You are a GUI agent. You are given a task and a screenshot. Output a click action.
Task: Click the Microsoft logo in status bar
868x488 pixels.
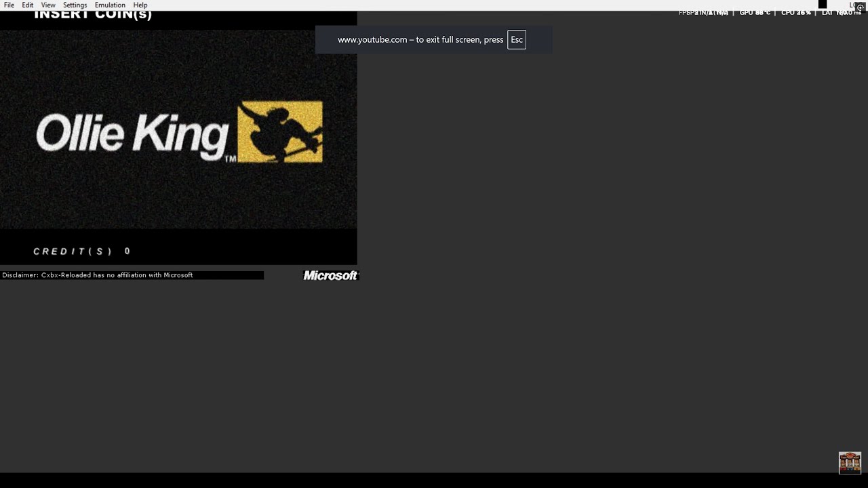(x=330, y=275)
